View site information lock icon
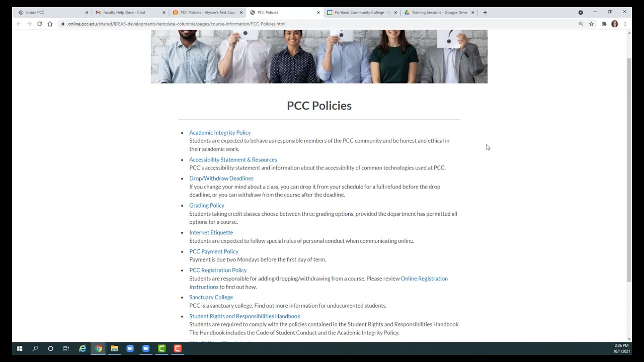Screen dimensions: 644x362 pyautogui.click(x=63, y=24)
